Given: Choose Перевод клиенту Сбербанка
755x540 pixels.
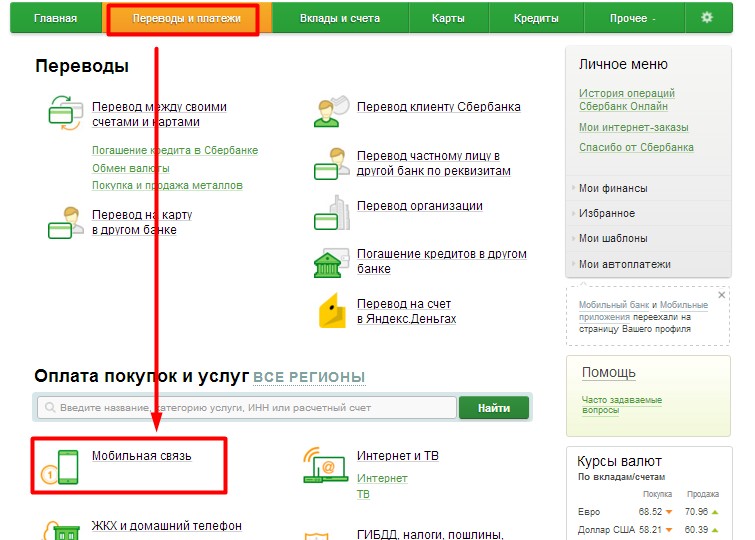Looking at the screenshot, I should click(x=439, y=106).
